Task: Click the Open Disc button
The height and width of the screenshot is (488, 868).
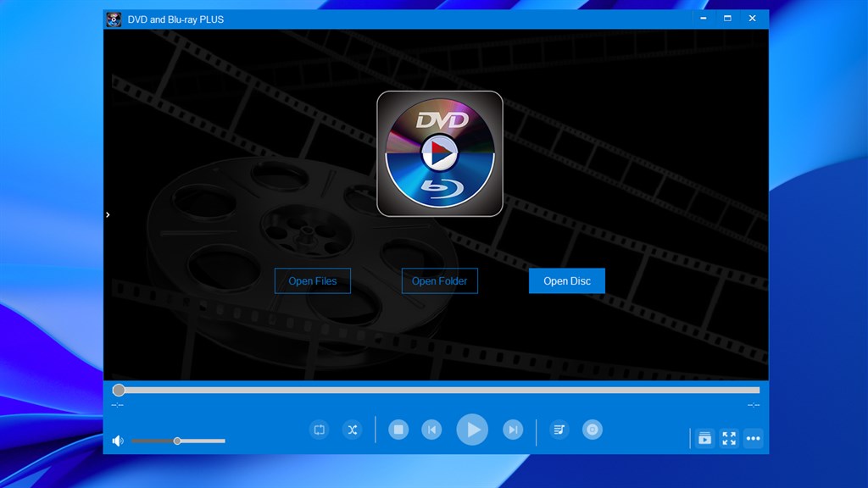Action: point(567,281)
